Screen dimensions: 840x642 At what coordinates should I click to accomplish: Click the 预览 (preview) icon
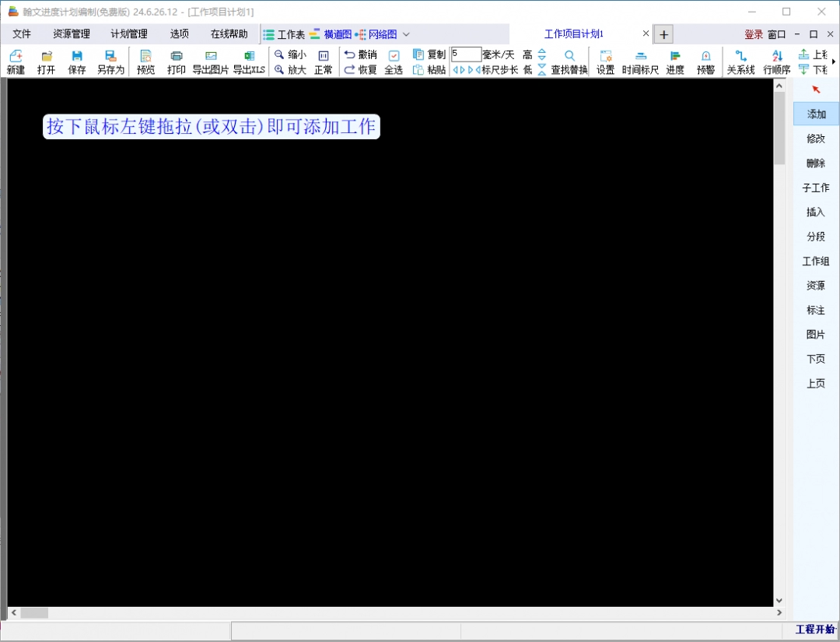click(145, 61)
